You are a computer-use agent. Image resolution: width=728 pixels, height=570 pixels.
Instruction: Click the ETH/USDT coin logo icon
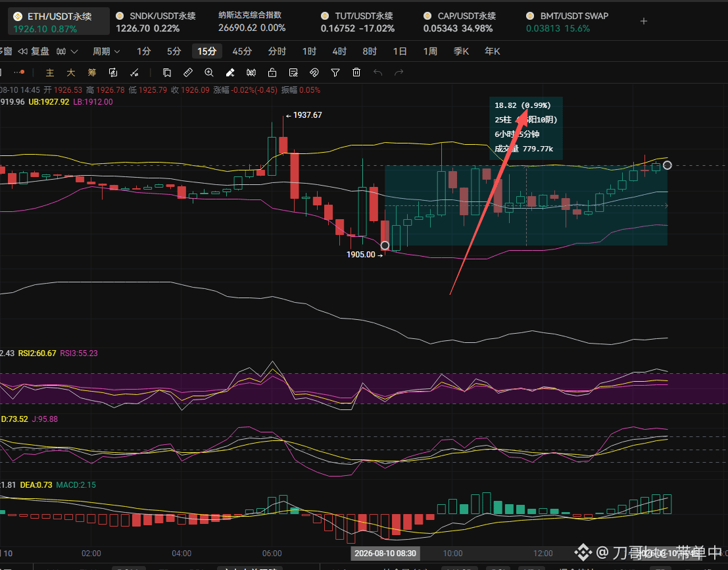click(18, 16)
